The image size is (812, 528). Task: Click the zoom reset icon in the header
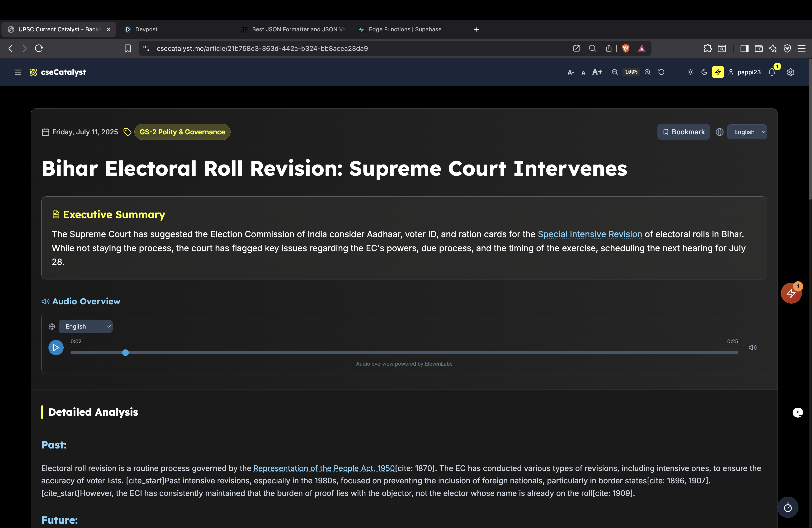tap(661, 72)
